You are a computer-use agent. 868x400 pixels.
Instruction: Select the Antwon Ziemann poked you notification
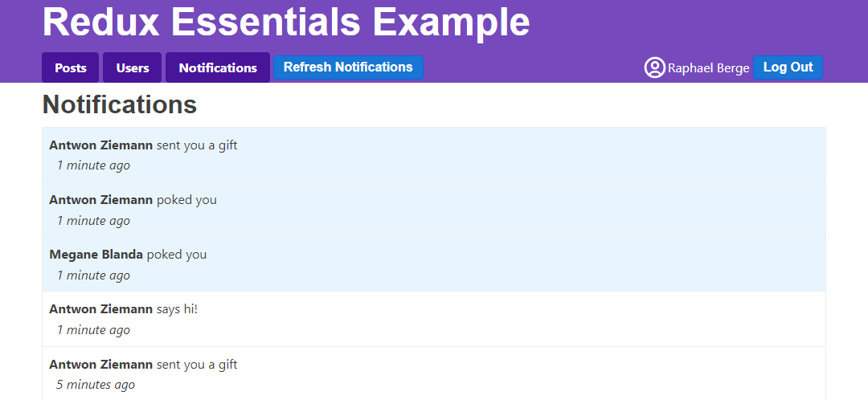point(434,210)
